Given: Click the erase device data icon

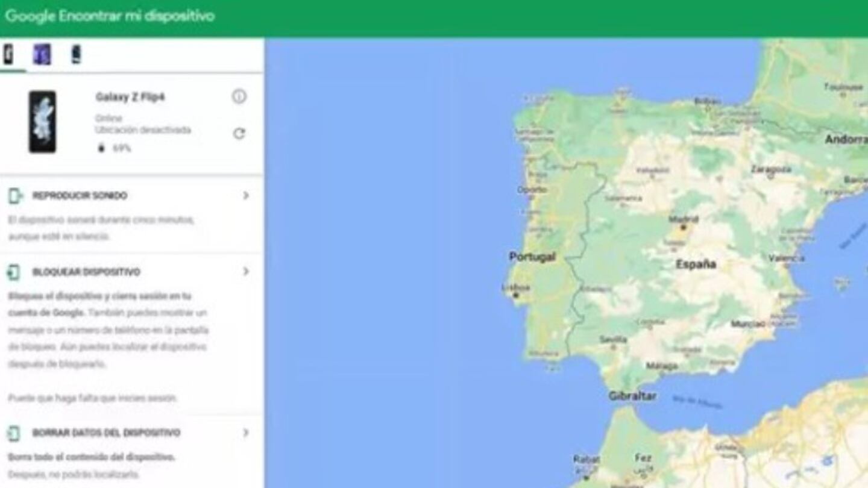Looking at the screenshot, I should [14, 433].
